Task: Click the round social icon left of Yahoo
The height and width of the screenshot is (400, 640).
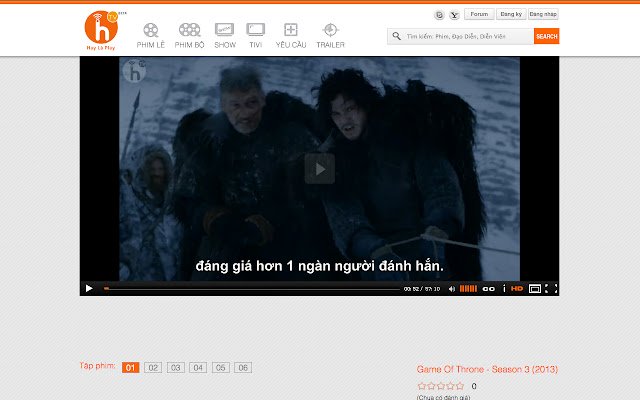Action: tap(439, 15)
